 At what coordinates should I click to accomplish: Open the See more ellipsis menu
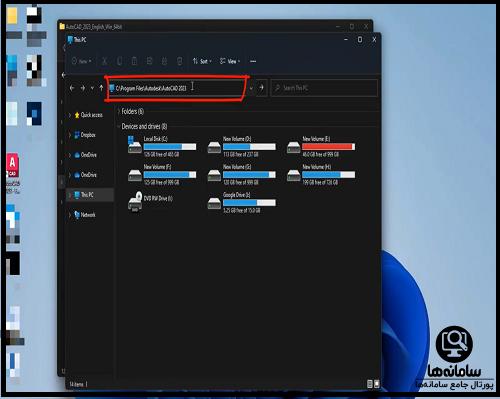pyautogui.click(x=253, y=61)
